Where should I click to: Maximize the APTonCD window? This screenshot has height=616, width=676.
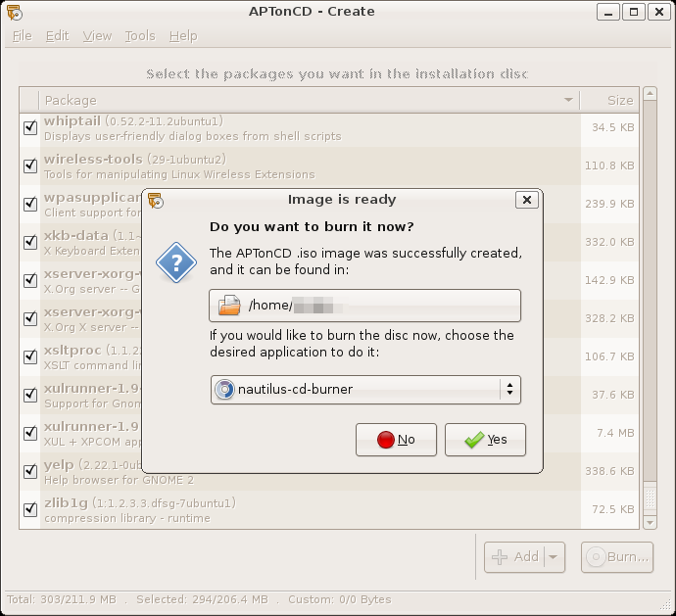[x=634, y=12]
